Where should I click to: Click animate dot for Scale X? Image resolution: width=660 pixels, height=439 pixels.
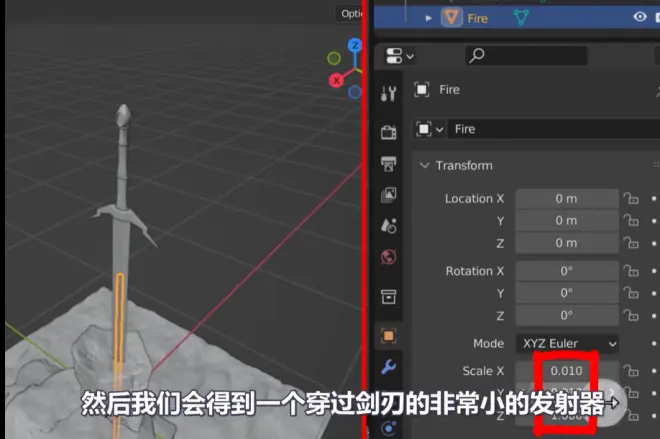[654, 371]
